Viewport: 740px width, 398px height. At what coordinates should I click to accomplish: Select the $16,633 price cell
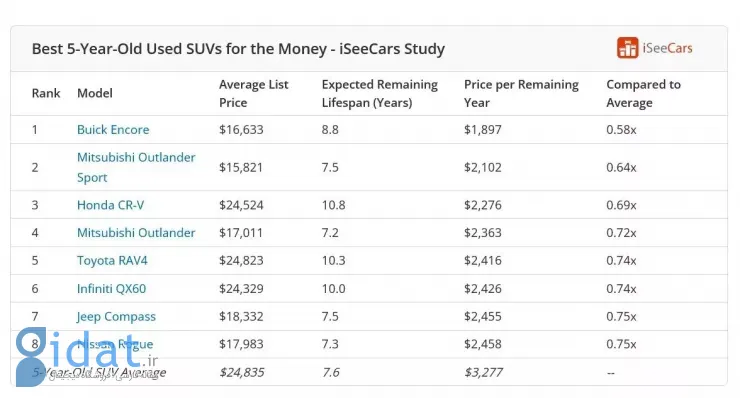(x=241, y=129)
